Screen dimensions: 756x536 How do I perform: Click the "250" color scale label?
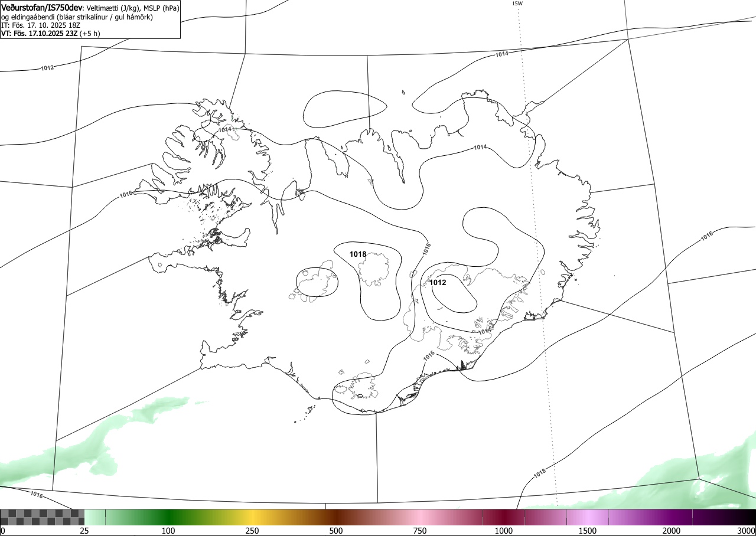point(252,531)
